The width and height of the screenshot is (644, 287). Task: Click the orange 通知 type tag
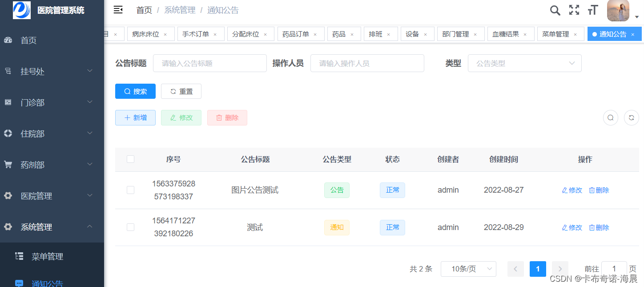coord(337,227)
